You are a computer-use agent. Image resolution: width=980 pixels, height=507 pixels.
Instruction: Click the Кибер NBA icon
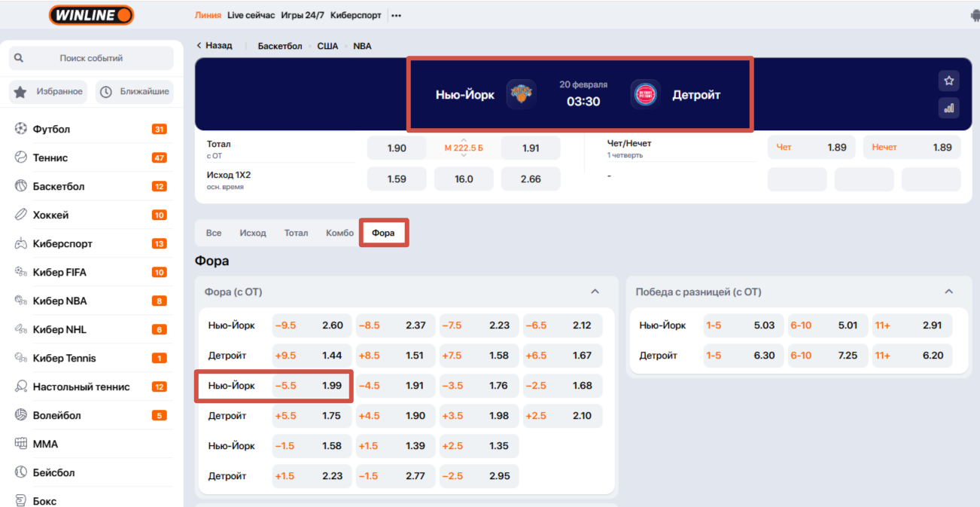pos(21,301)
